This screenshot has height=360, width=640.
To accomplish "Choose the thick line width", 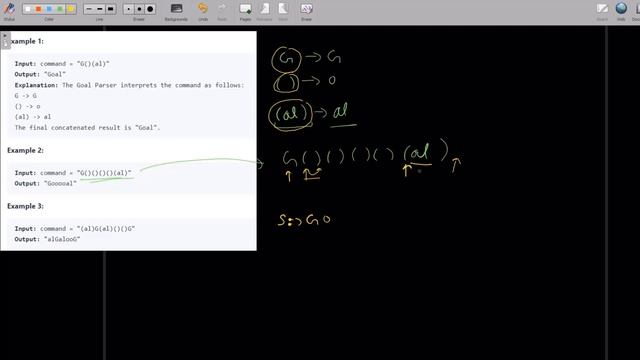I will (110, 9).
